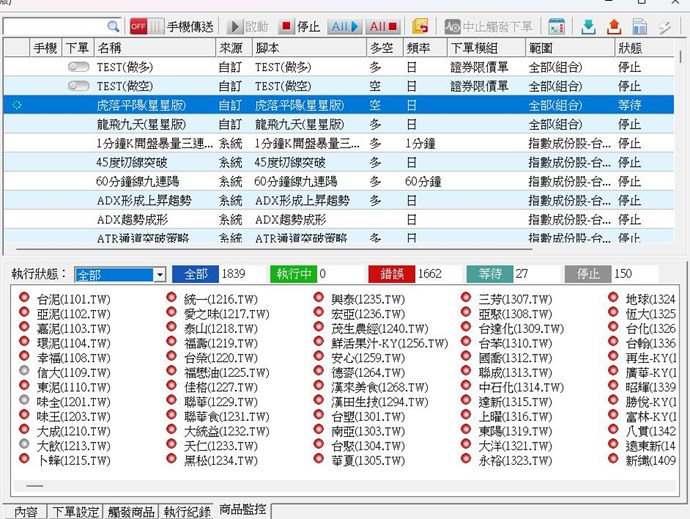This screenshot has width=690, height=519.
Task: Toggle the switch for TEST(做多) row
Action: 78,66
